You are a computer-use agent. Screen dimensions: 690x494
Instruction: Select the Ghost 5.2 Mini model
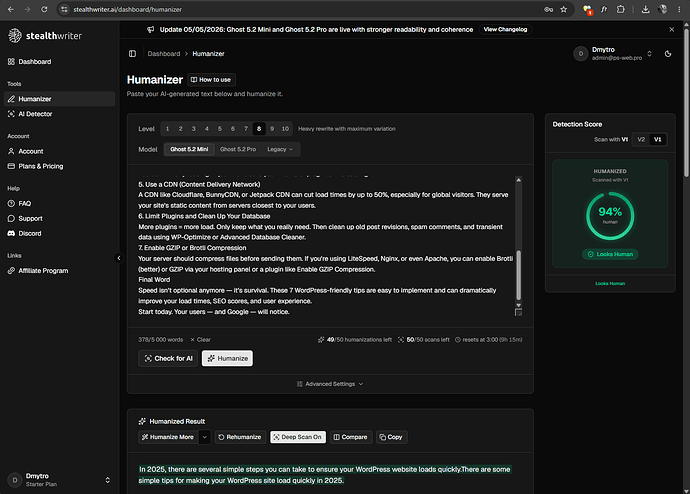coord(189,150)
